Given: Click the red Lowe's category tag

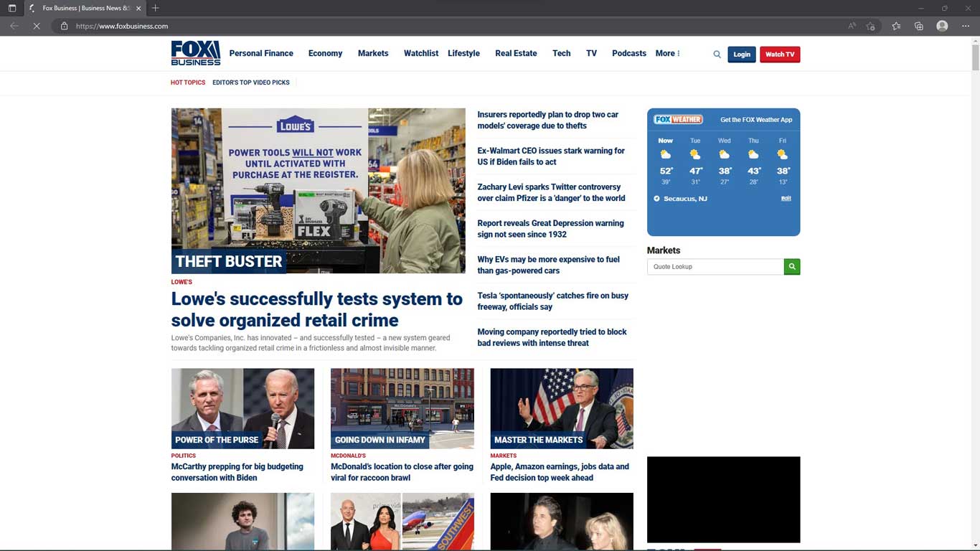Looking at the screenshot, I should pyautogui.click(x=182, y=282).
